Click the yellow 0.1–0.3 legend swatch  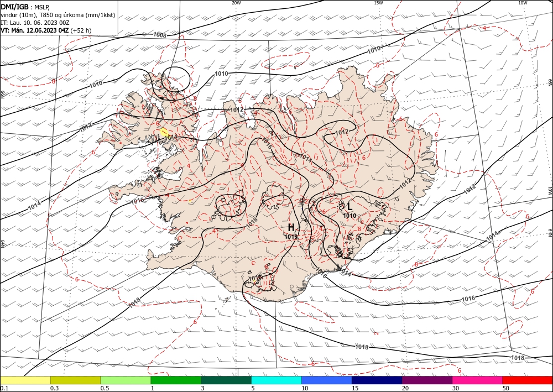coord(25,380)
